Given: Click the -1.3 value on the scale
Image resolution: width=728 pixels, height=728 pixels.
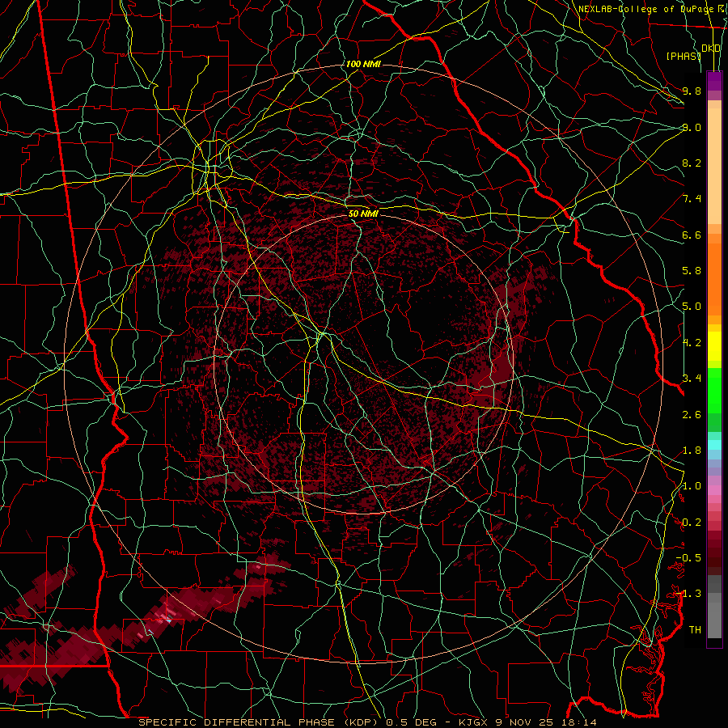Looking at the screenshot, I should (x=688, y=594).
